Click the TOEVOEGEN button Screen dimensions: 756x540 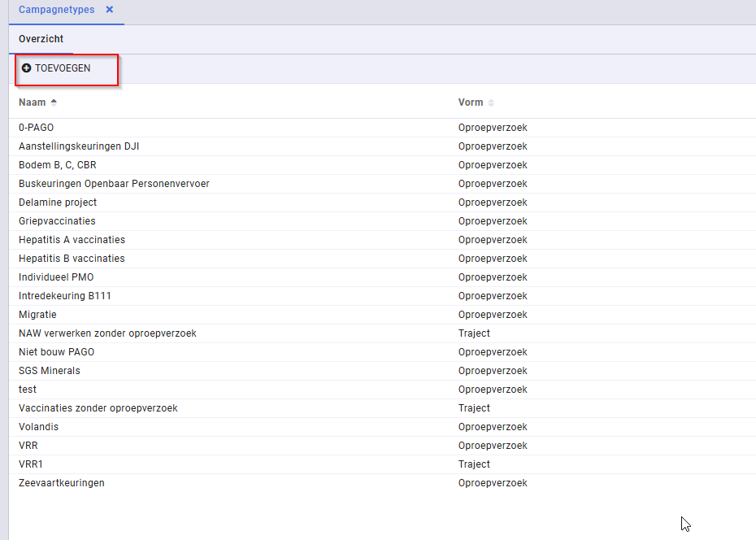point(56,68)
